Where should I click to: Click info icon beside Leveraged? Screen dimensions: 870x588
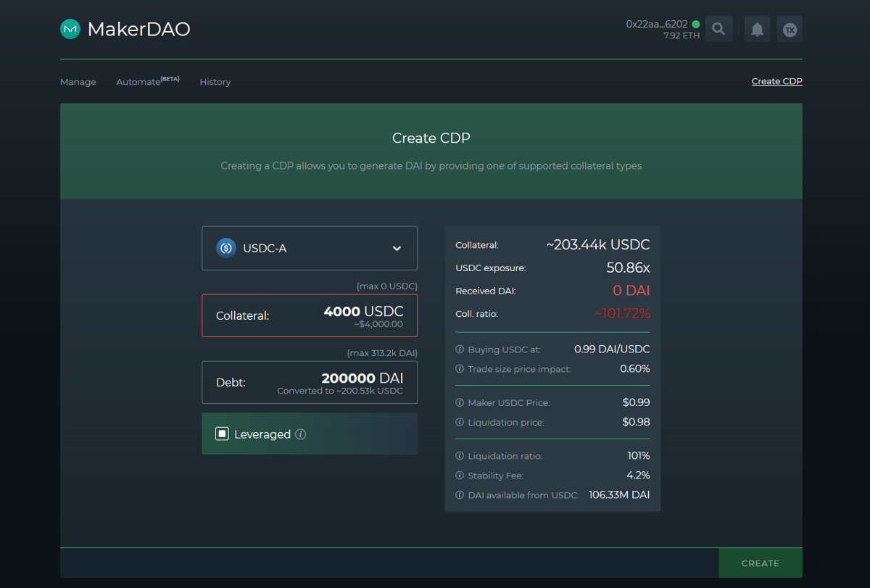(301, 434)
